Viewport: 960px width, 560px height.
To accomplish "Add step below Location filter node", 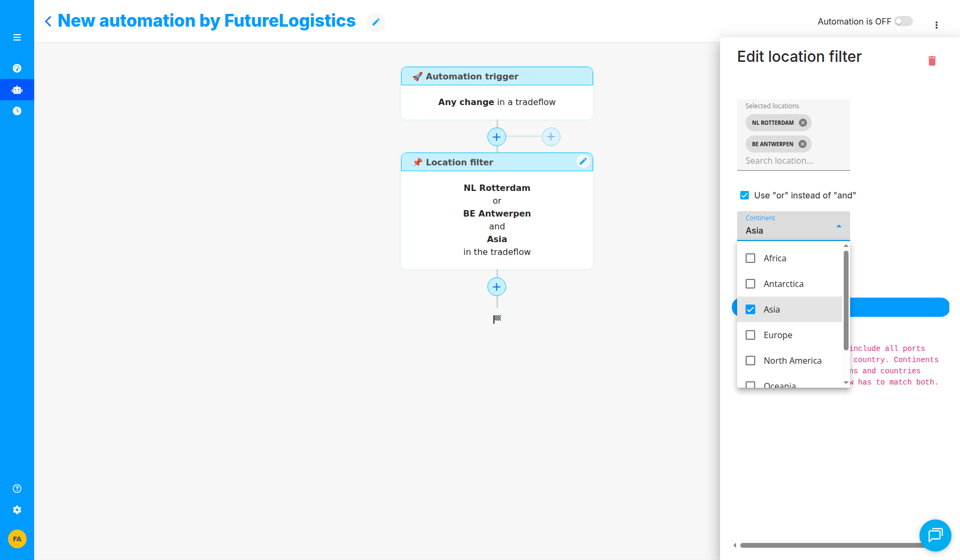I will pos(497,287).
